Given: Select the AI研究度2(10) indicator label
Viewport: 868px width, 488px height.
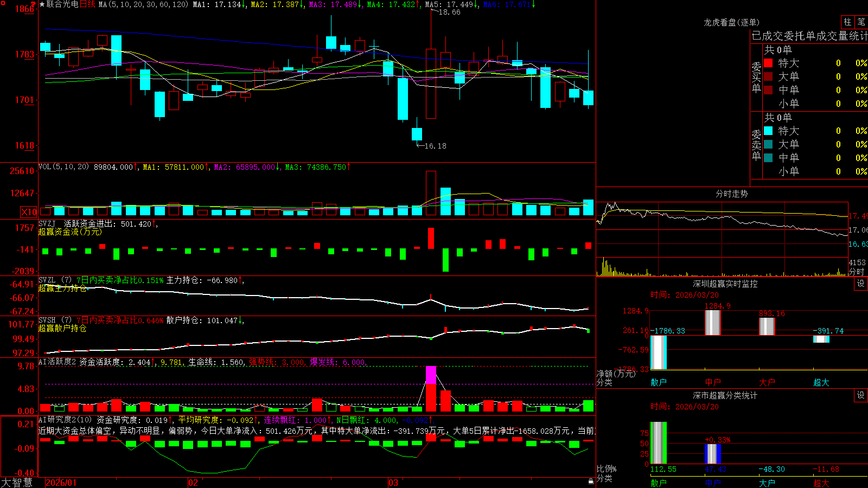Looking at the screenshot, I should [x=65, y=420].
